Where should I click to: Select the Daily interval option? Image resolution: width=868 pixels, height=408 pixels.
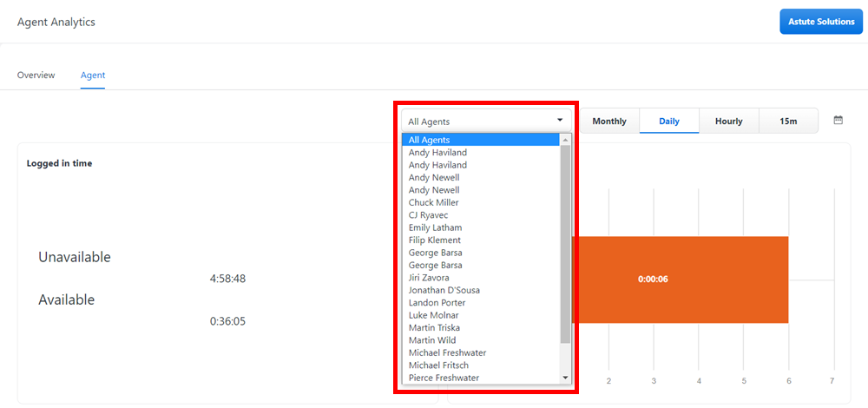point(669,122)
